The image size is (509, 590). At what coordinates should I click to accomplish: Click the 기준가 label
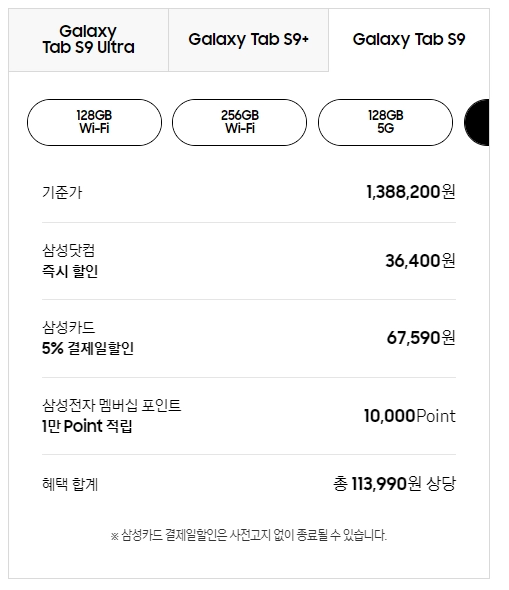62,192
